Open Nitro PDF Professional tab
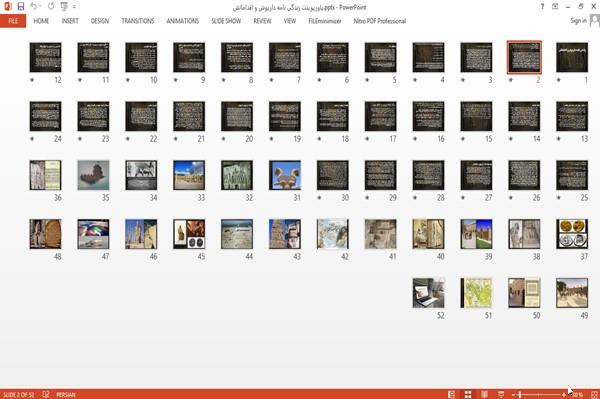Viewport: 600px width, 399px height. click(380, 21)
